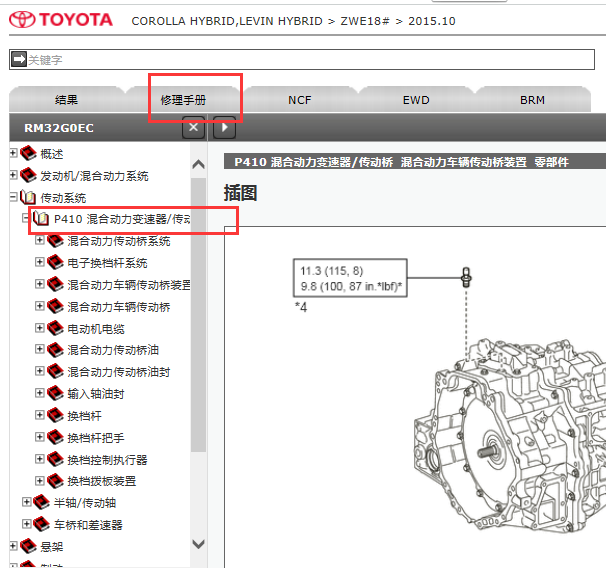Click the P410 混合动力变速器/传动桥 page title bar
Image resolution: width=606 pixels, height=568 pixels.
tap(415, 162)
